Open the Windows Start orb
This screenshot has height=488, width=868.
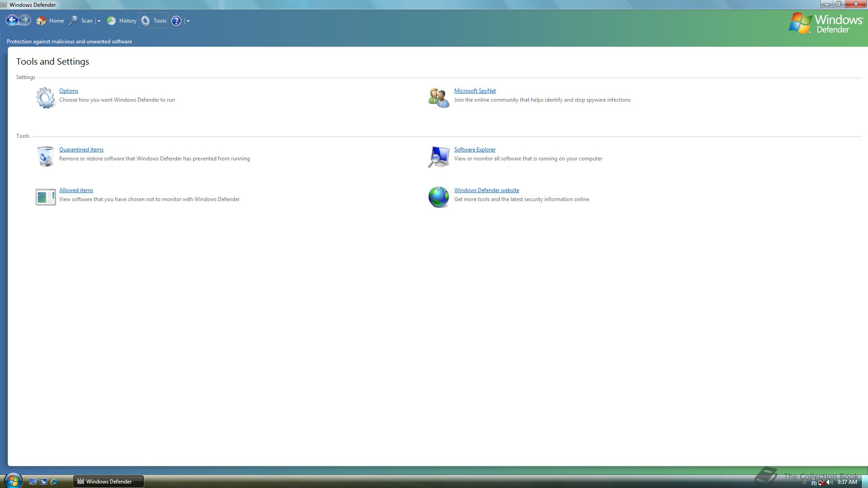coord(13,481)
